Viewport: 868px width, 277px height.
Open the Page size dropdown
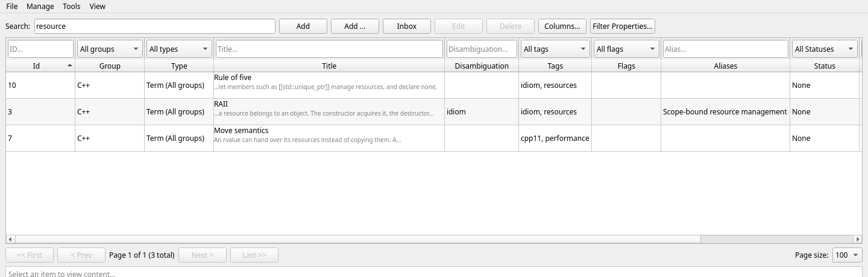[848, 255]
